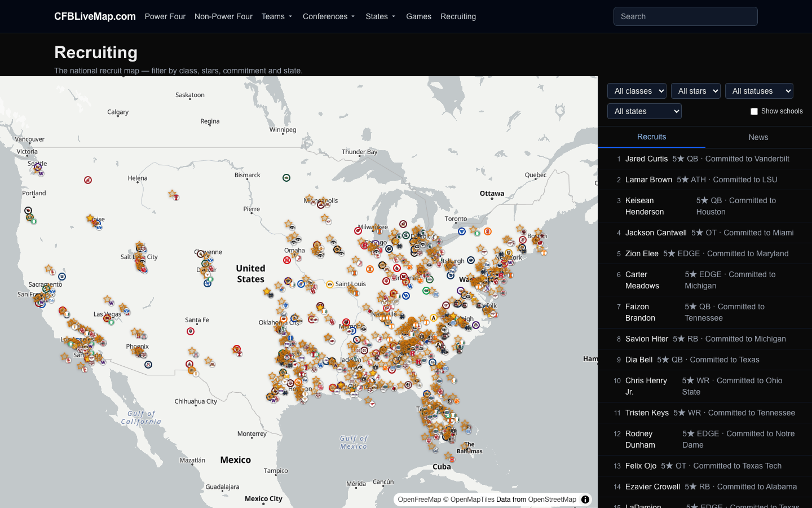Open the All classes filter dropdown
Viewport: 812px width, 508px height.
point(637,91)
